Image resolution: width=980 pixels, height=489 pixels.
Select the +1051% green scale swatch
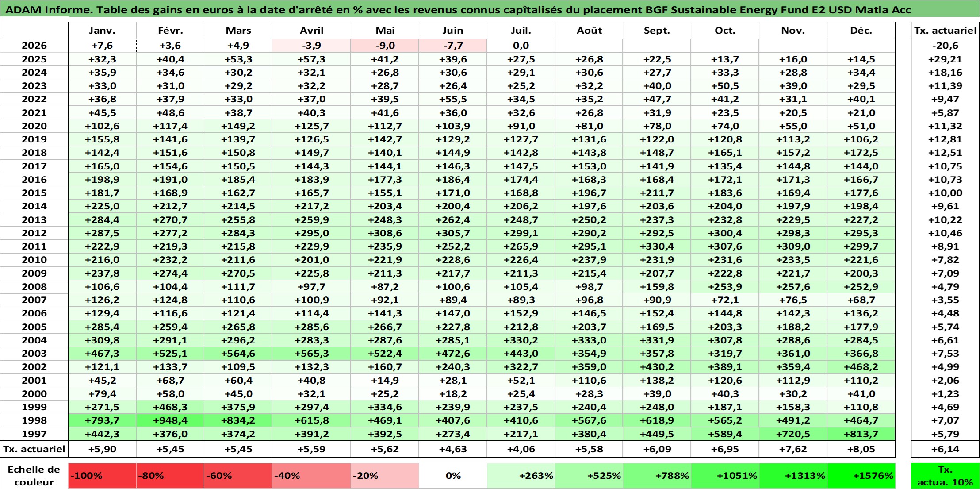point(725,476)
